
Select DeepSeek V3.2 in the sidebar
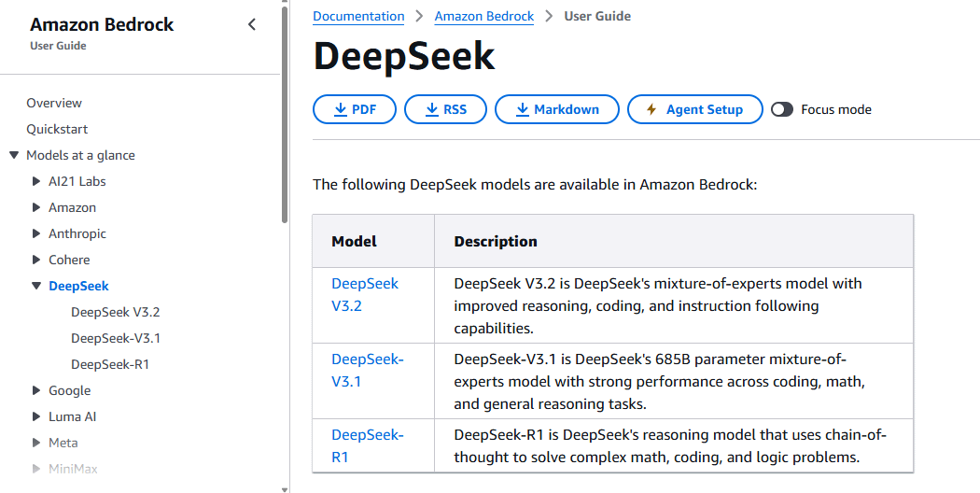[116, 312]
